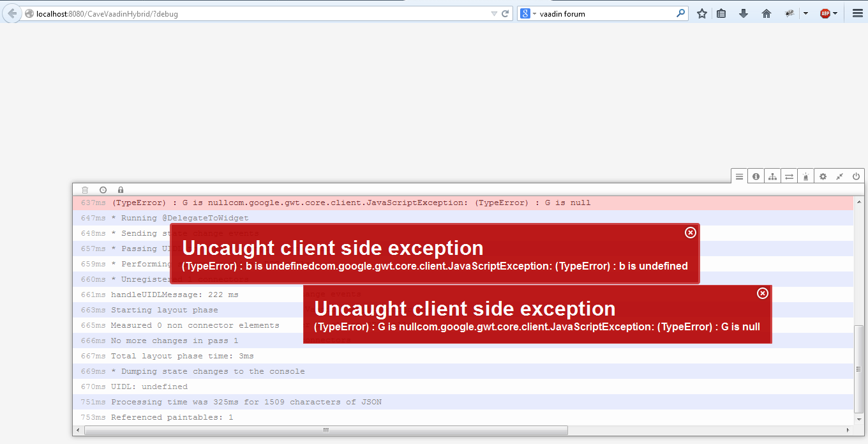Reload the current page
The height and width of the screenshot is (444, 868).
pos(505,13)
